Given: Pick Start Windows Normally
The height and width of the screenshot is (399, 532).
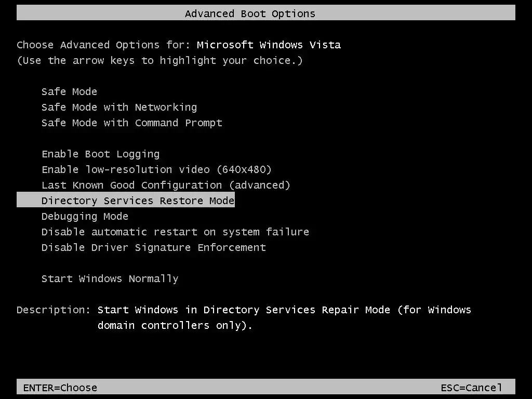Looking at the screenshot, I should pos(110,278).
